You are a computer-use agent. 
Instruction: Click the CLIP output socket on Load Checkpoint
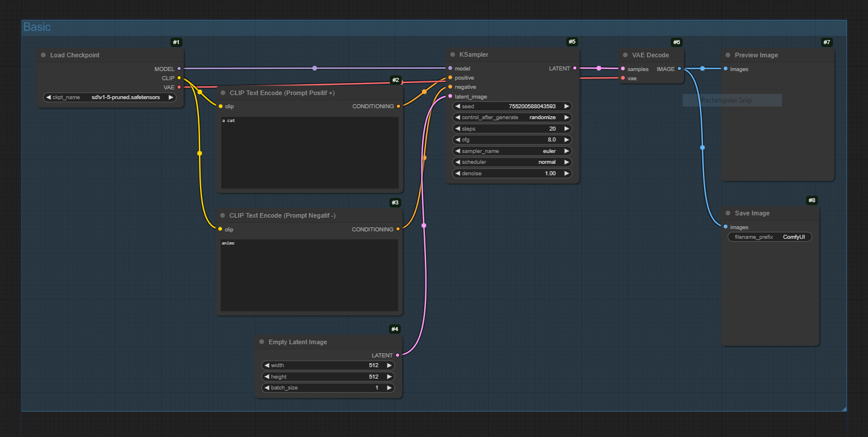tap(179, 78)
